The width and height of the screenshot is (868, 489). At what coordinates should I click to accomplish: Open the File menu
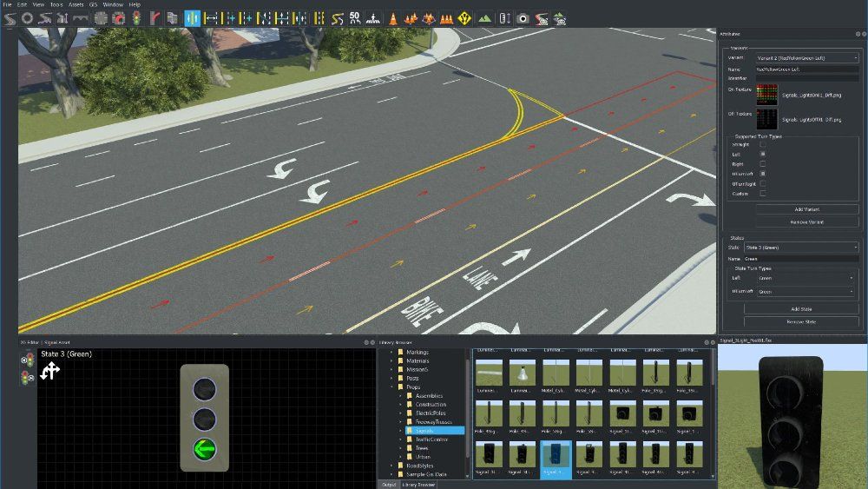coord(7,4)
